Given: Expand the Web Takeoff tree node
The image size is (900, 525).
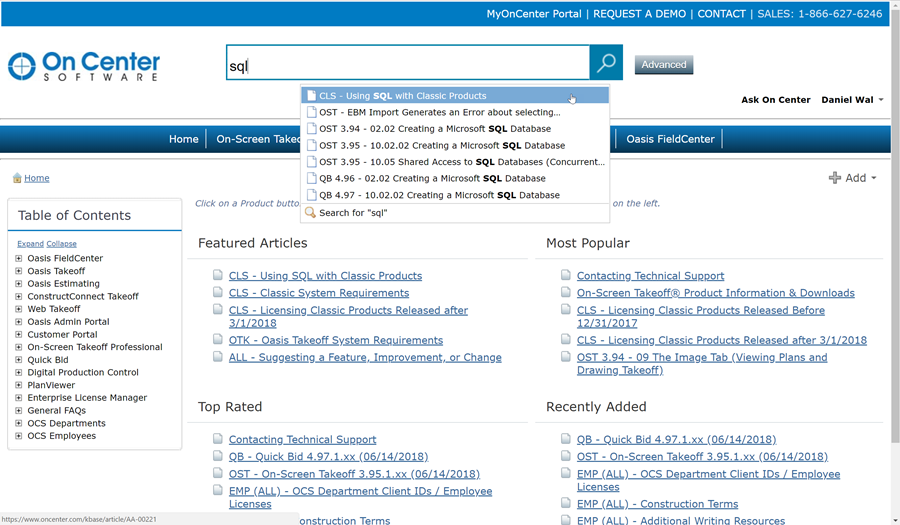Looking at the screenshot, I should [x=18, y=309].
